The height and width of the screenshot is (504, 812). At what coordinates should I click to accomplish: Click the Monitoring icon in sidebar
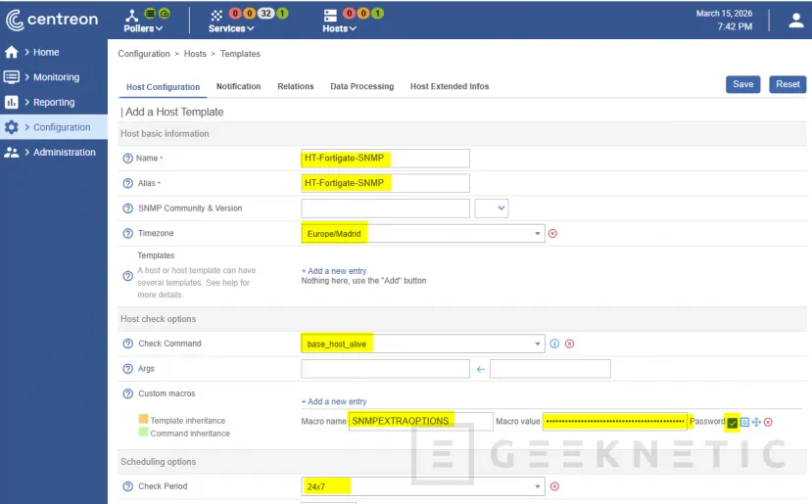click(12, 77)
